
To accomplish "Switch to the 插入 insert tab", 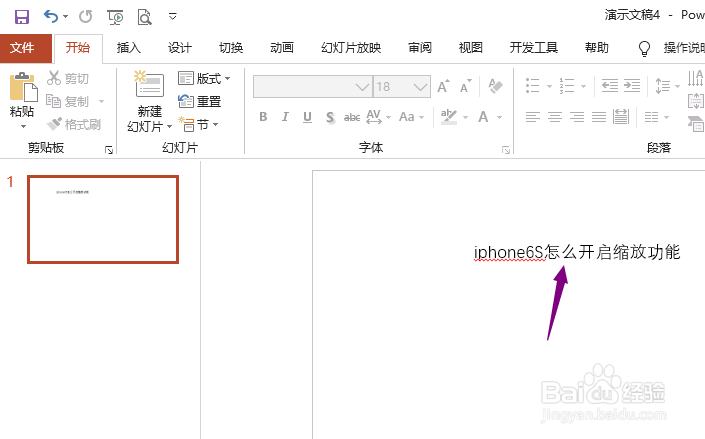I will pyautogui.click(x=129, y=48).
